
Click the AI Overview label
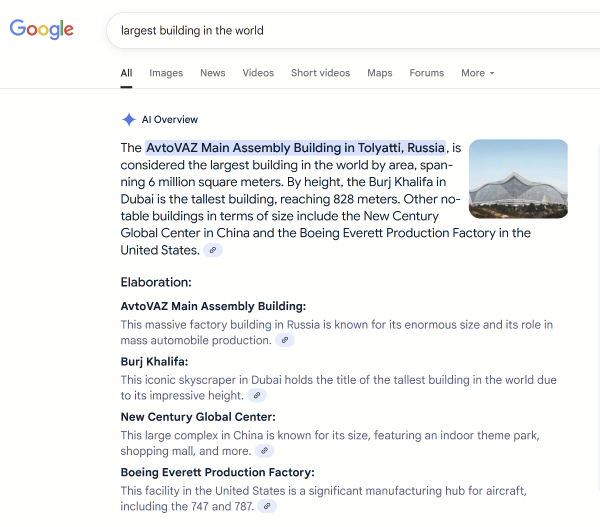[x=170, y=120]
